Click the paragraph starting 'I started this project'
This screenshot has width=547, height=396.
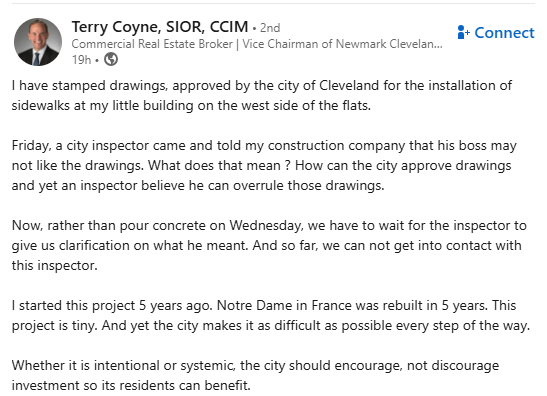point(271,315)
